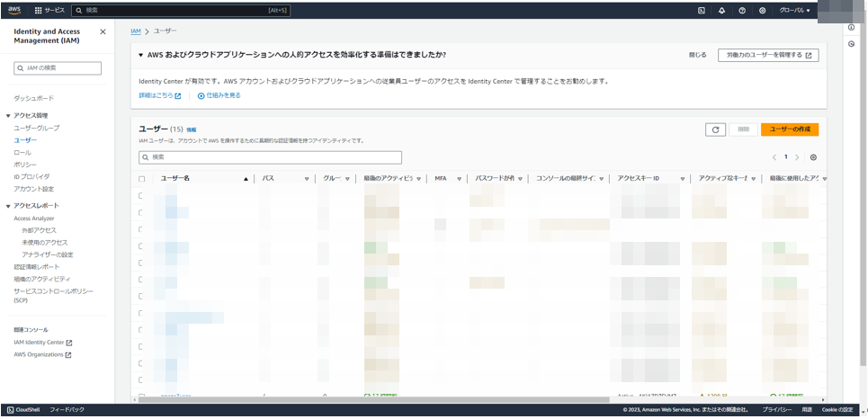Image resolution: width=868 pixels, height=419 pixels.
Task: Click the IAM breadcrumb link
Action: pyautogui.click(x=136, y=31)
